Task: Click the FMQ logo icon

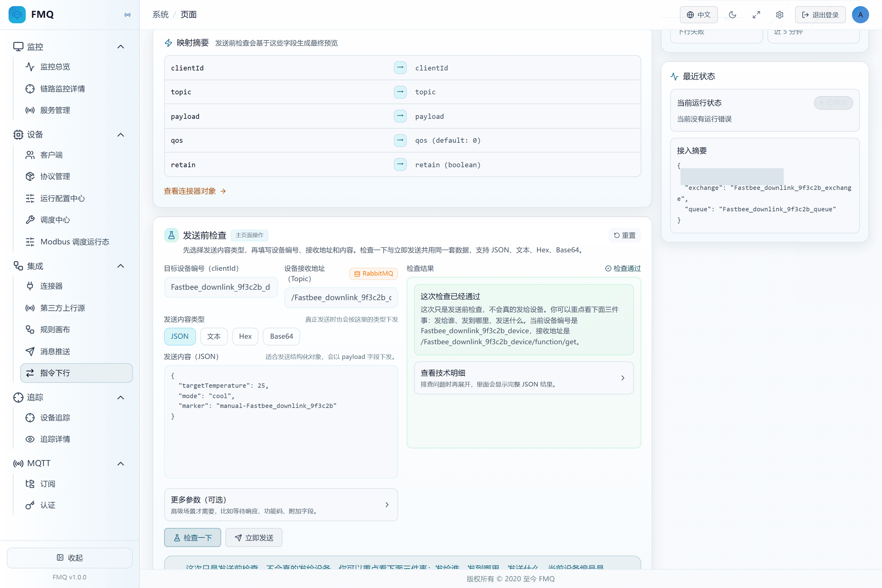Action: coord(17,15)
